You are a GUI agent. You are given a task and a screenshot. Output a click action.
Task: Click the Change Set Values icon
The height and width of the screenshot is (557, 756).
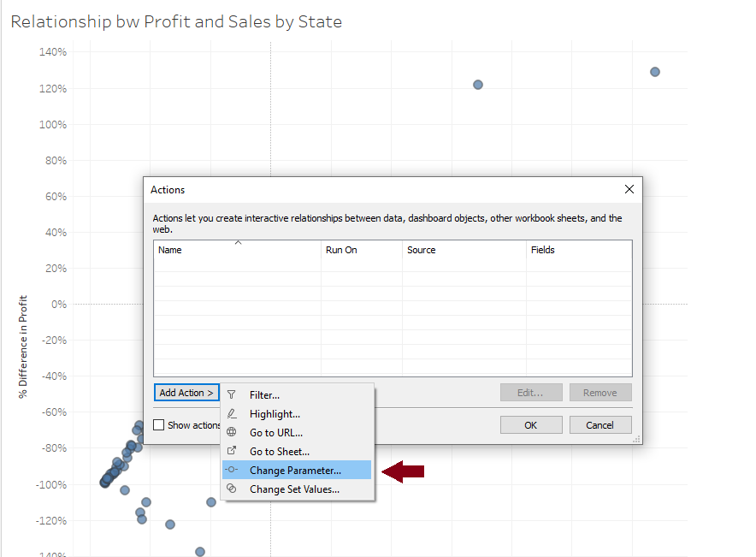point(231,489)
